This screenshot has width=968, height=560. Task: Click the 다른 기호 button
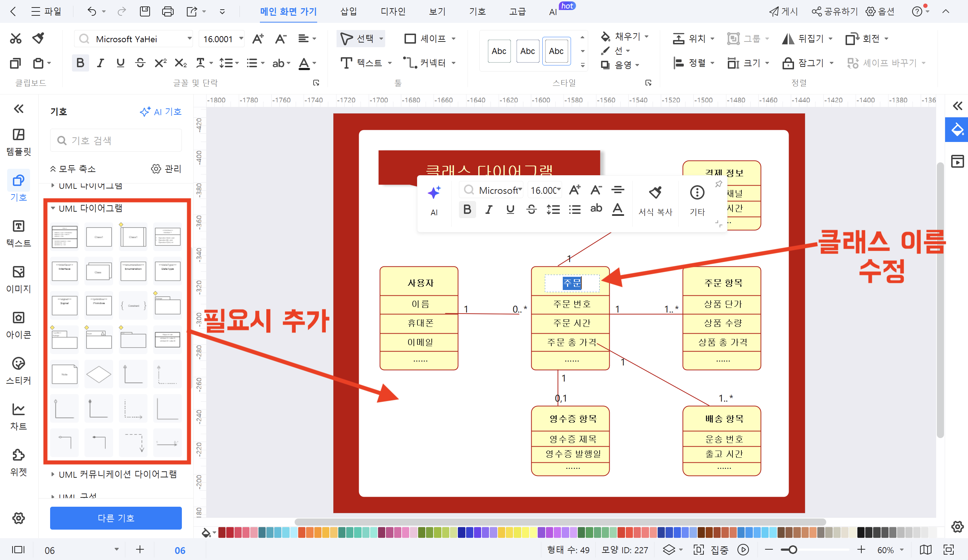115,518
